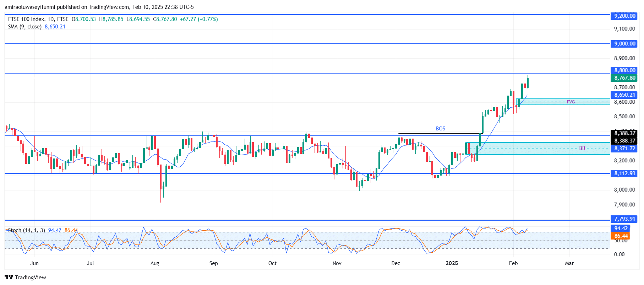Screen dimensions: 644x285
Task: Click the 0.00 stochastic axis tick
Action: tap(620, 254)
